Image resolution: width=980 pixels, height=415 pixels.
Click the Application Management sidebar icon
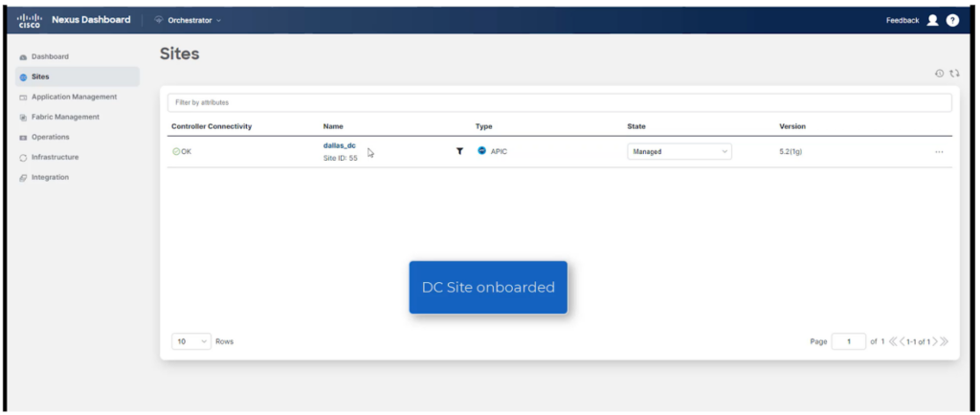tap(23, 98)
